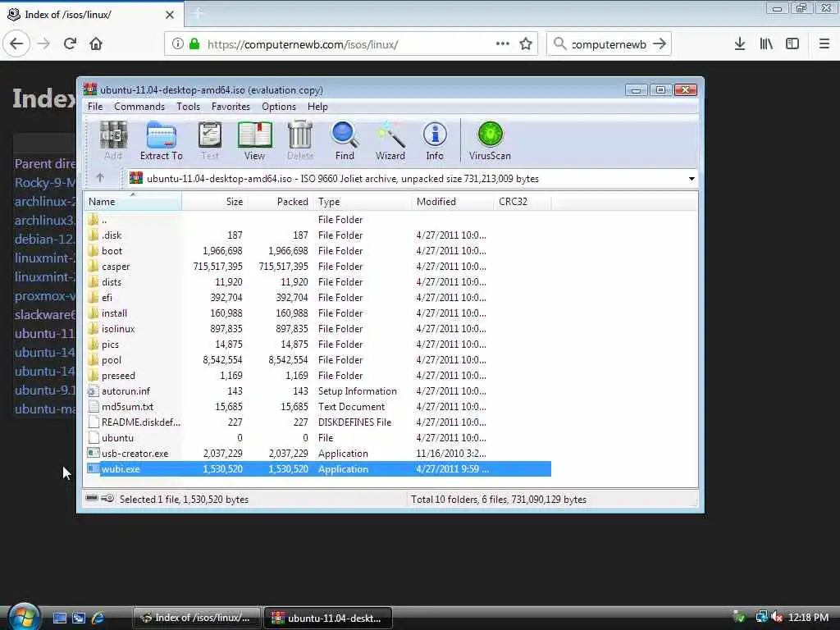Screen dimensions: 840x630
Task: Sort by the Packed column header
Action: click(281, 202)
